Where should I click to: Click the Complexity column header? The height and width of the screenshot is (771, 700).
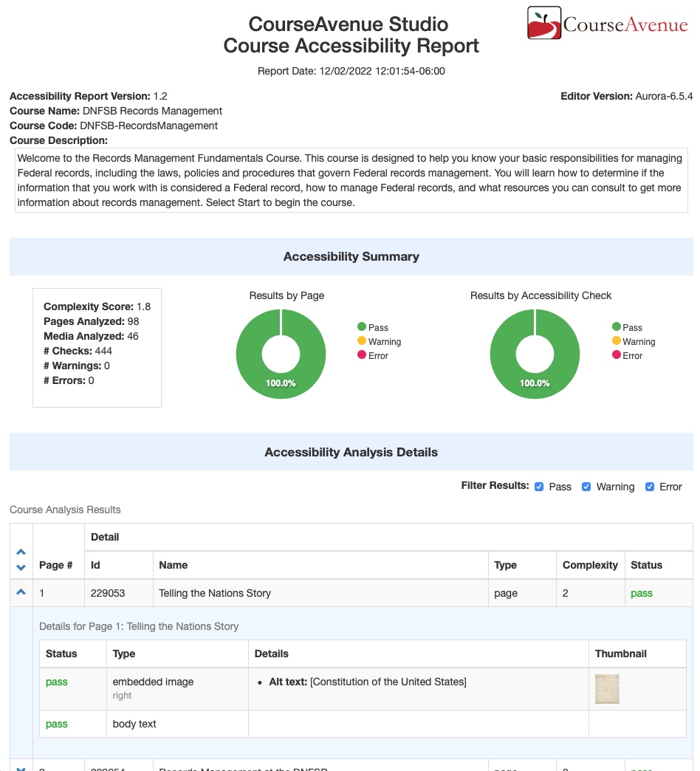tap(590, 565)
